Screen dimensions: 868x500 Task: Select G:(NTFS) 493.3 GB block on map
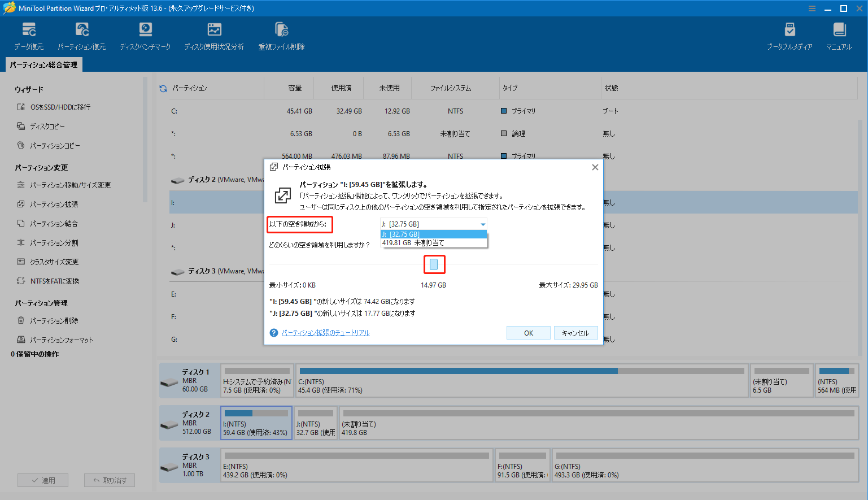(x=705, y=466)
